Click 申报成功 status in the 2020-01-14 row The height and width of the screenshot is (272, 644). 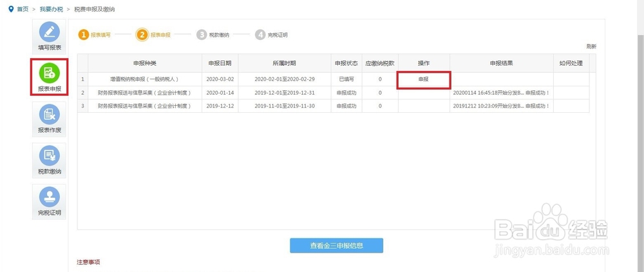[x=346, y=93]
